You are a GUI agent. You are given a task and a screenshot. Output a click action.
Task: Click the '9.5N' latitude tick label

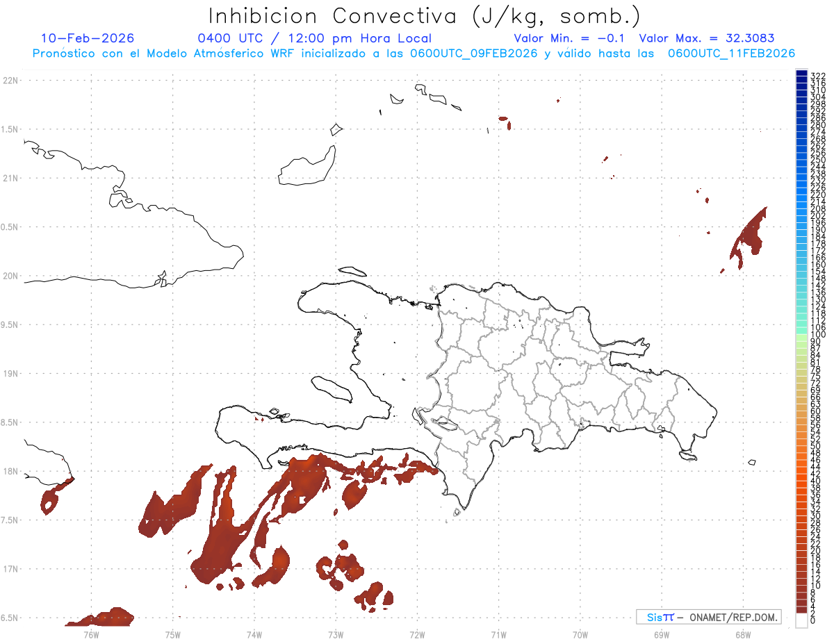(x=10, y=324)
